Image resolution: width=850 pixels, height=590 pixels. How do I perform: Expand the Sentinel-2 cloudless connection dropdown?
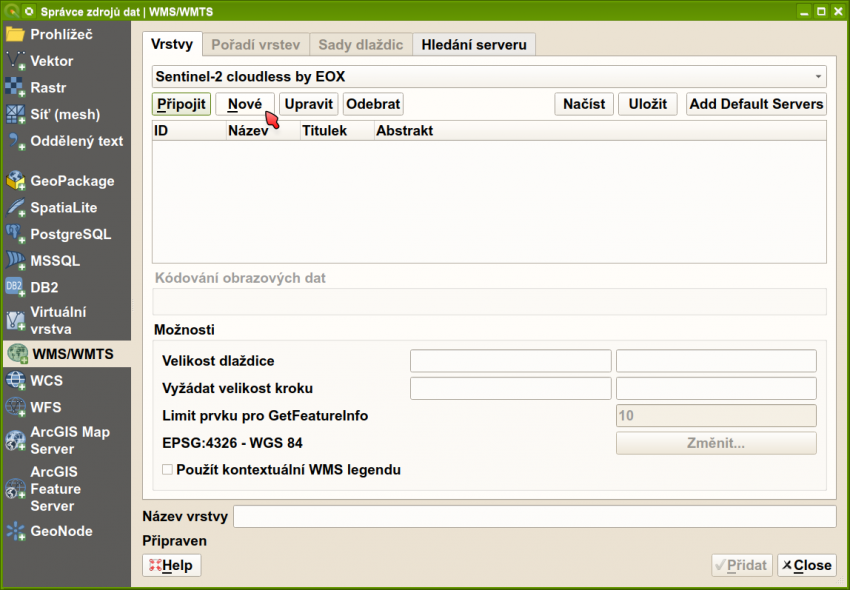tap(818, 77)
